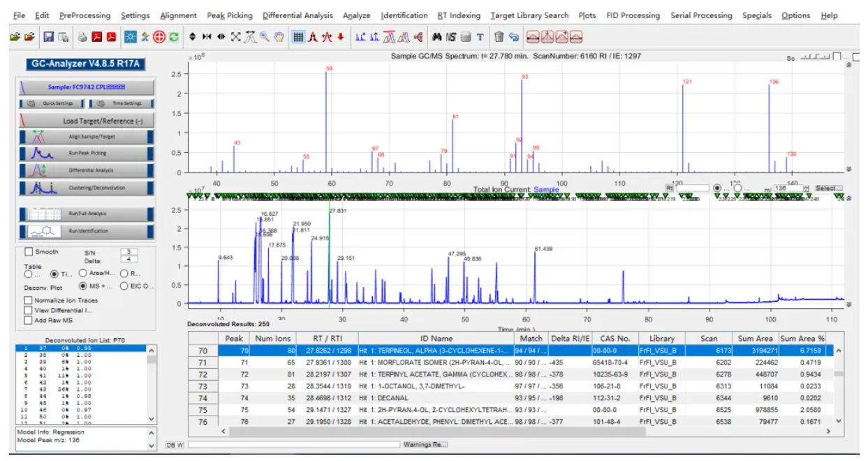Click the blue floppy disk save icon

click(48, 37)
